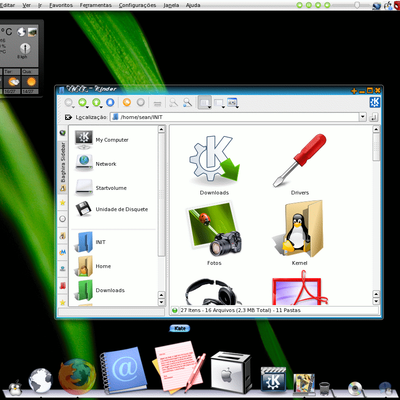Open the location history dropdown arrow
This screenshot has height=400, width=400.
pyautogui.click(x=363, y=117)
